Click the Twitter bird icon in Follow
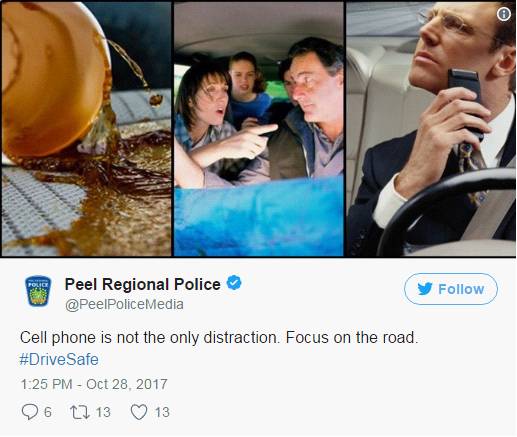The width and height of the screenshot is (517, 437). click(x=425, y=289)
